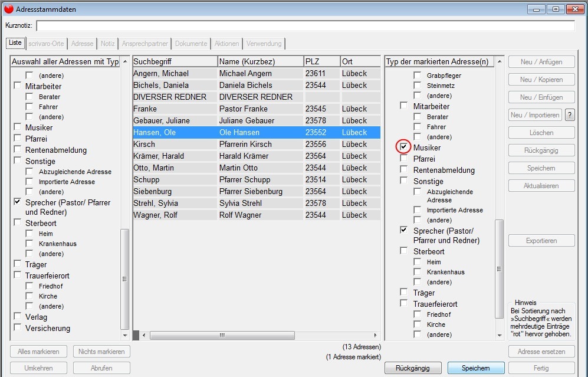Uncheck Musiker in the right type panel

coord(403,147)
